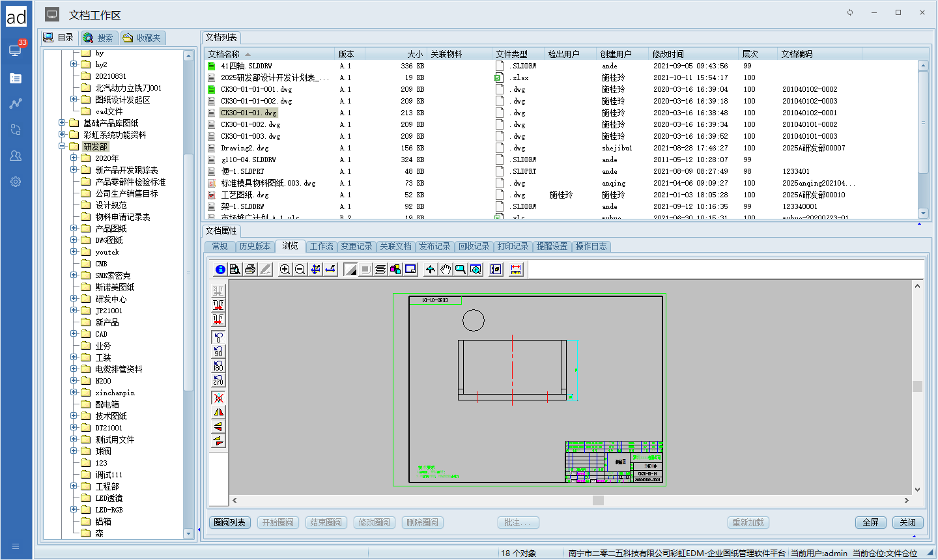Sort the list by 文档名称 column header
The height and width of the screenshot is (560, 938).
270,54
